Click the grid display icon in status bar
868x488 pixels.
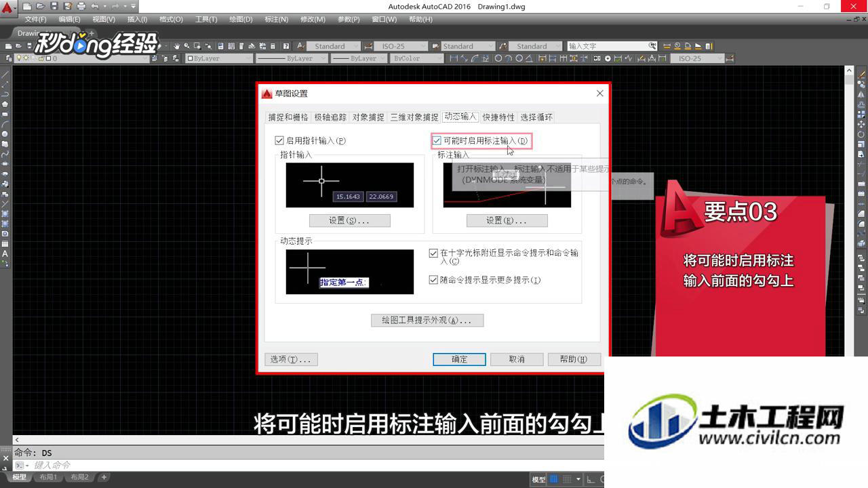click(x=554, y=479)
